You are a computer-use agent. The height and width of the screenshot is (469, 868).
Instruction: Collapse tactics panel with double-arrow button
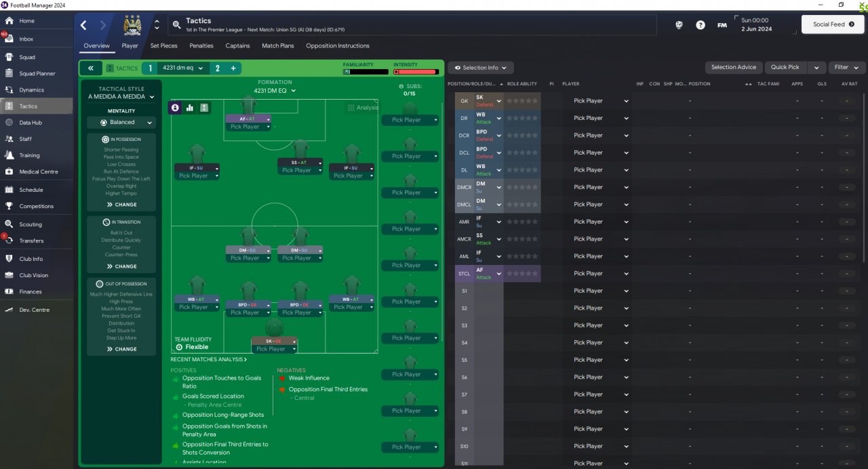coord(90,68)
